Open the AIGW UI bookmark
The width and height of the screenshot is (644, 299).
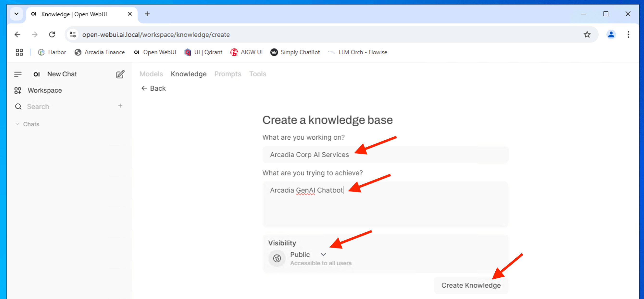(246, 52)
